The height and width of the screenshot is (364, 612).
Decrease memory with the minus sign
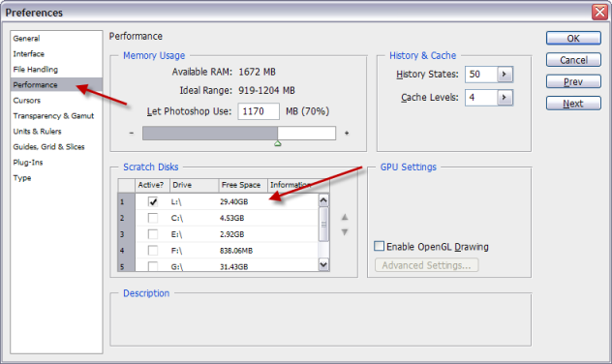point(132,133)
